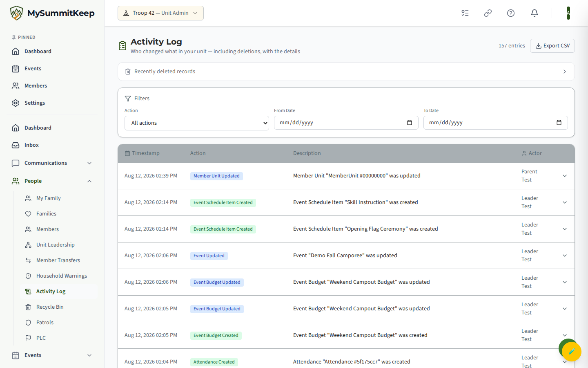
Task: Click the Filters funnel icon
Action: (128, 99)
